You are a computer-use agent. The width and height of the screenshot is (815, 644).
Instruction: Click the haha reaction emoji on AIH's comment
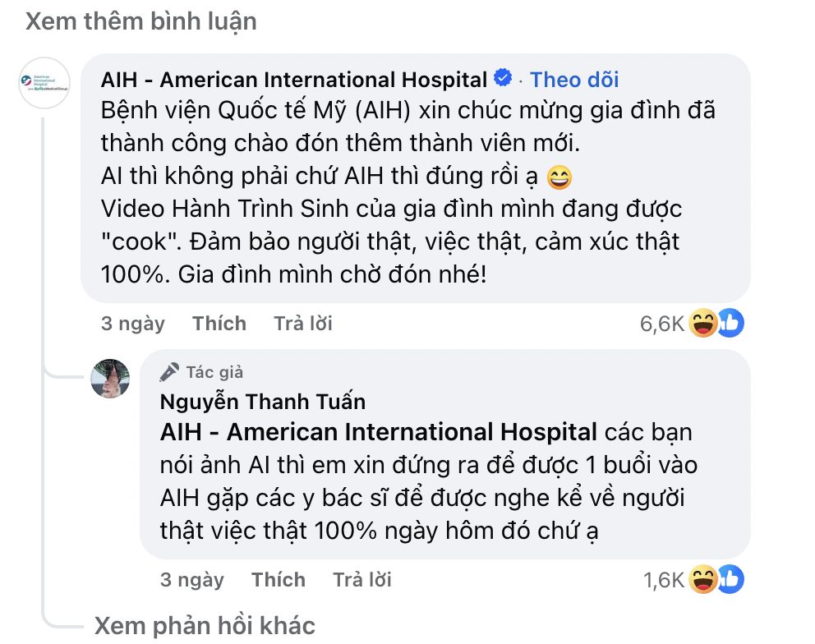point(704,324)
